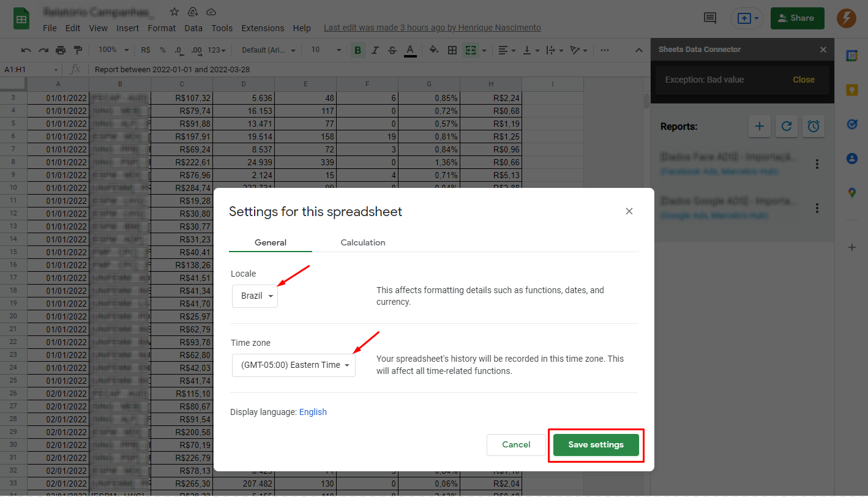The width and height of the screenshot is (868, 497).
Task: Open the schedule alarm clock icon
Action: 814,127
